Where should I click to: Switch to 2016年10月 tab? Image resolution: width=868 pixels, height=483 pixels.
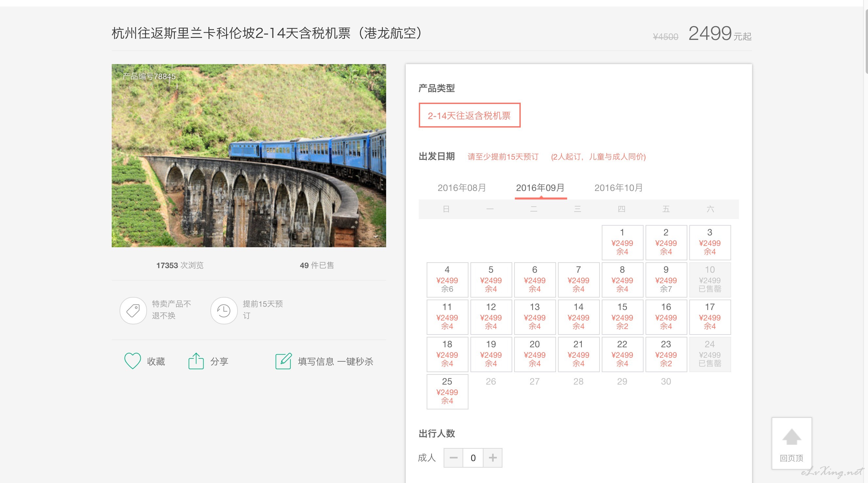(x=619, y=188)
